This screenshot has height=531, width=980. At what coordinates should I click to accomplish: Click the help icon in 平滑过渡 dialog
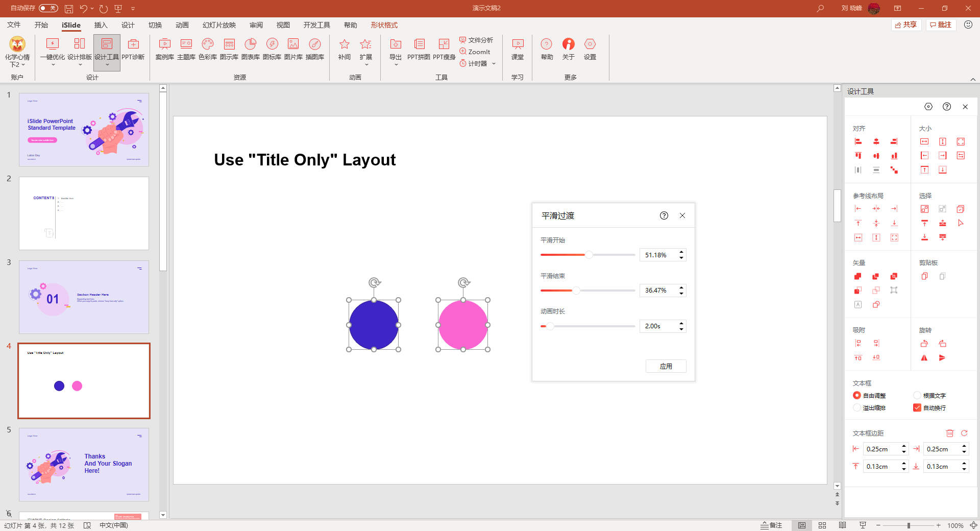click(664, 215)
